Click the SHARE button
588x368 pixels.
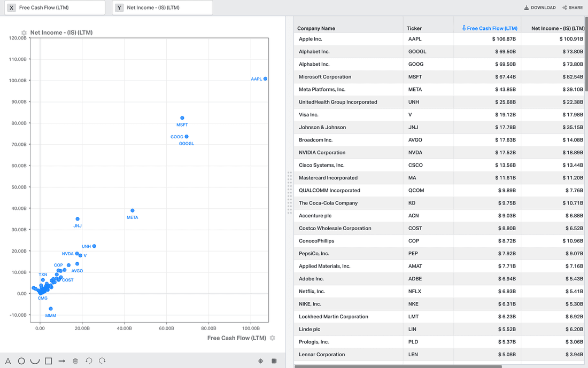[x=572, y=7]
